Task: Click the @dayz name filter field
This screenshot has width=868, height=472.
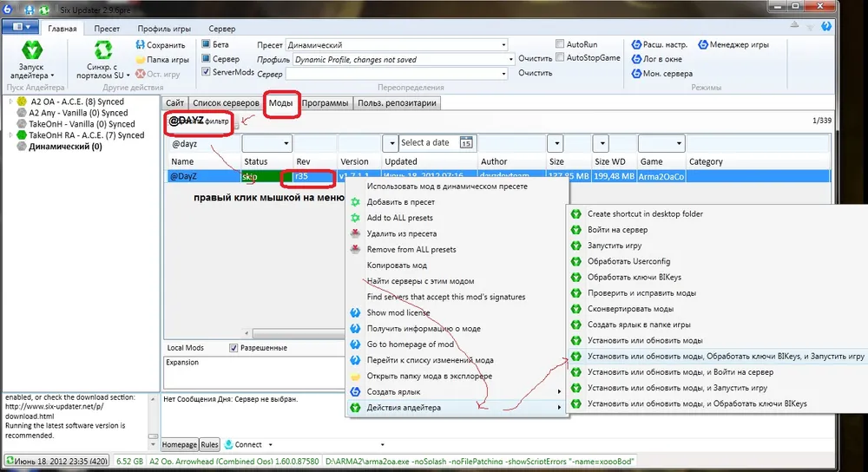Action: click(x=203, y=143)
